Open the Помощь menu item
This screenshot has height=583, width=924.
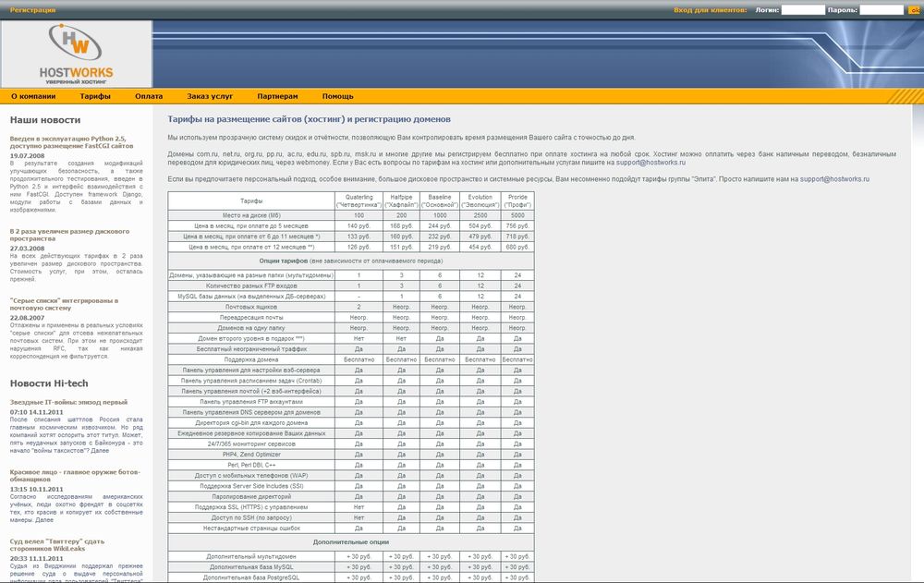tap(337, 96)
